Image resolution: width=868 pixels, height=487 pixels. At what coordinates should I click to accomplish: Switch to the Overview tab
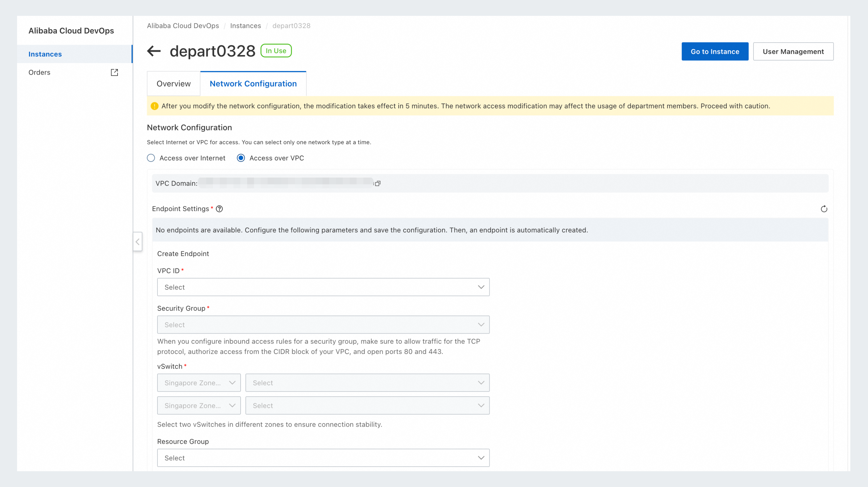(174, 83)
